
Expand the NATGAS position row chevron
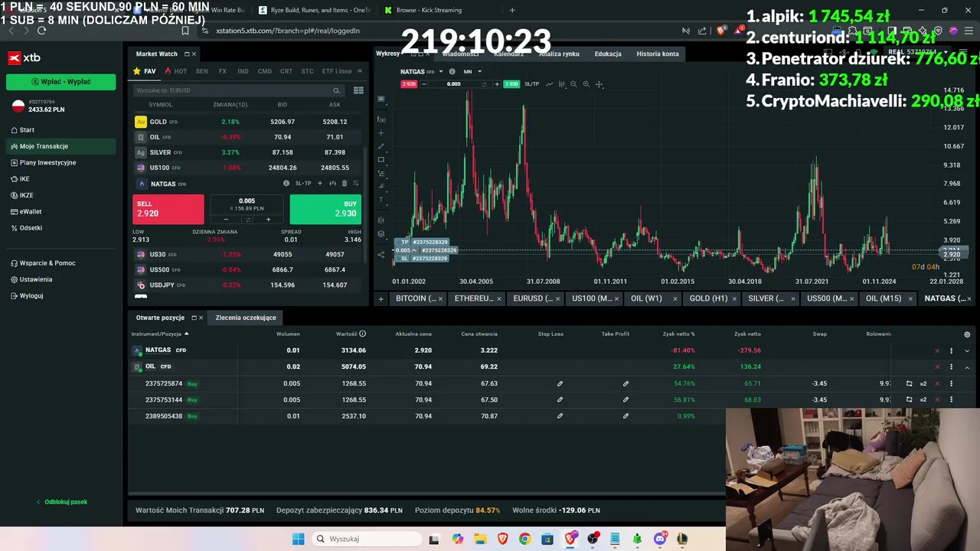(x=967, y=350)
